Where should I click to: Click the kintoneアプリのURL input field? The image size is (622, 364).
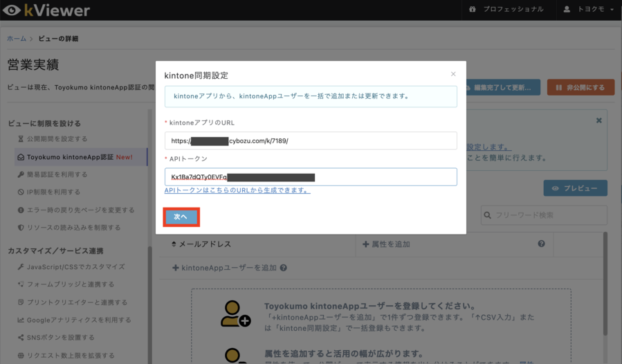point(311,140)
